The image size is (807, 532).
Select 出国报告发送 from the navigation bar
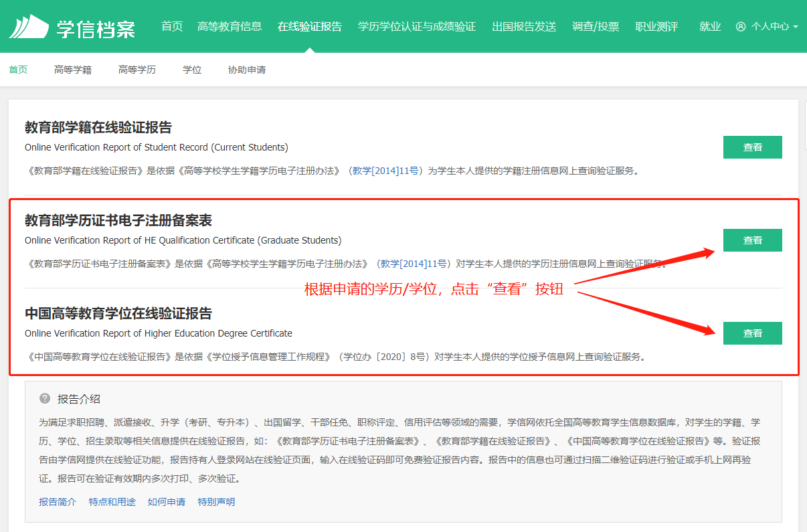click(523, 26)
